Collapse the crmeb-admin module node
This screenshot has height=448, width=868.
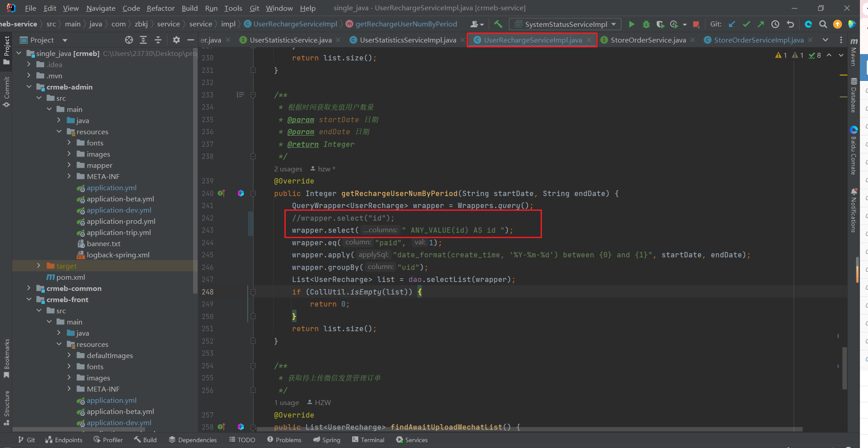(x=29, y=87)
